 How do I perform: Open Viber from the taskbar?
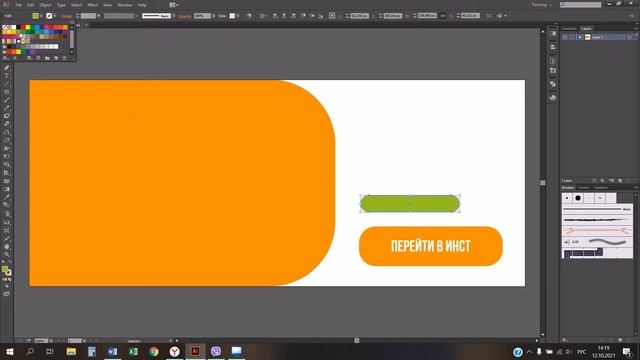pos(216,351)
